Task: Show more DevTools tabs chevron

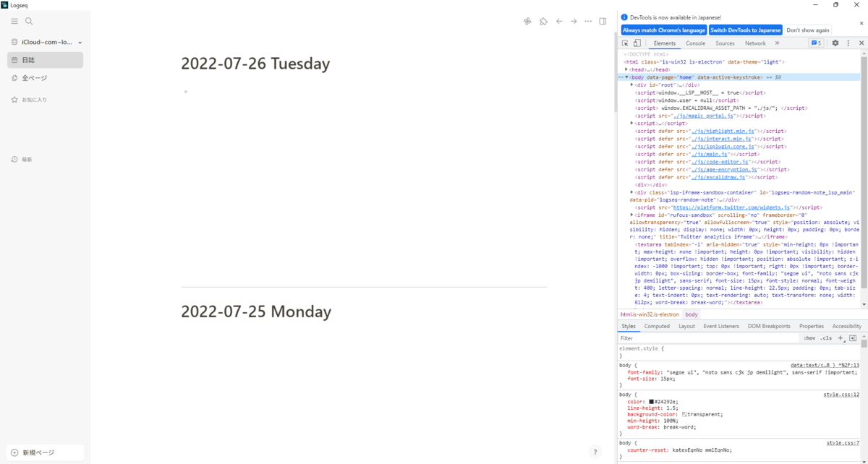Action: click(778, 43)
